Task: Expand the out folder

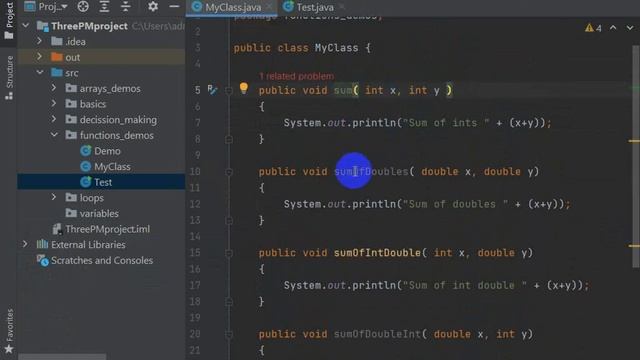Action: [x=40, y=57]
